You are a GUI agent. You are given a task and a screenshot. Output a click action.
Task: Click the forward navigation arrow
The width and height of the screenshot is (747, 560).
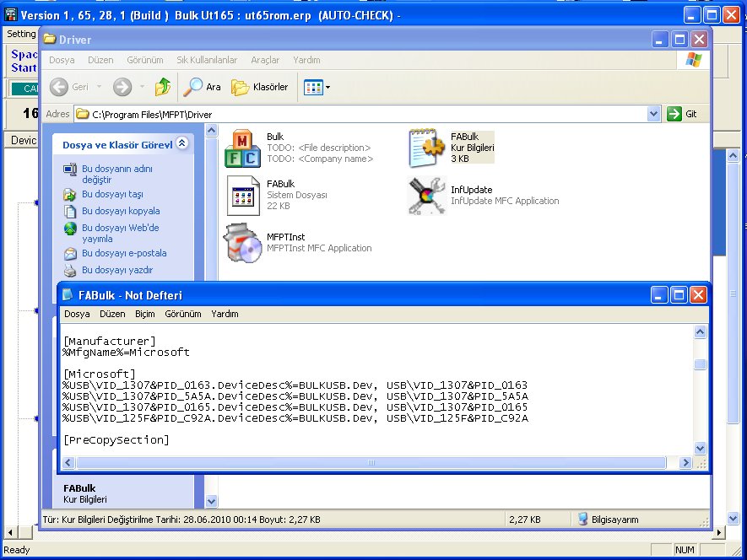click(x=122, y=87)
